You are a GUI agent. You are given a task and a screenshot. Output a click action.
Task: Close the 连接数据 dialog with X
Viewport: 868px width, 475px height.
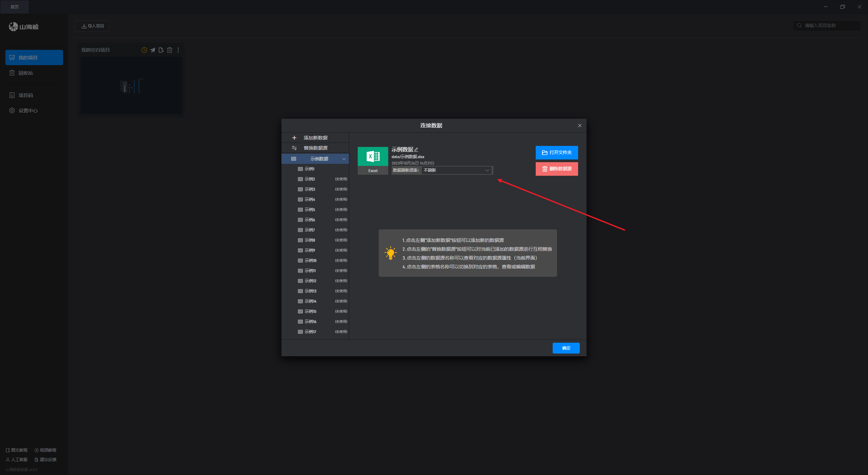[x=579, y=126]
